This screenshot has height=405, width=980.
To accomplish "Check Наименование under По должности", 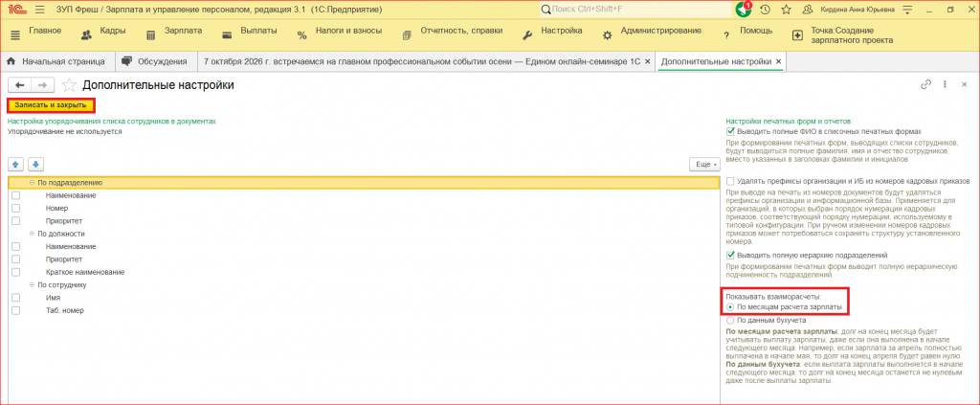I will (16, 247).
